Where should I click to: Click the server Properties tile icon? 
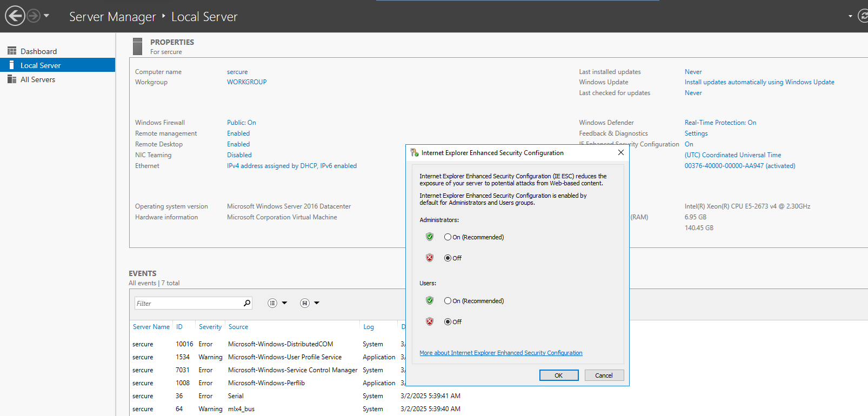[137, 46]
